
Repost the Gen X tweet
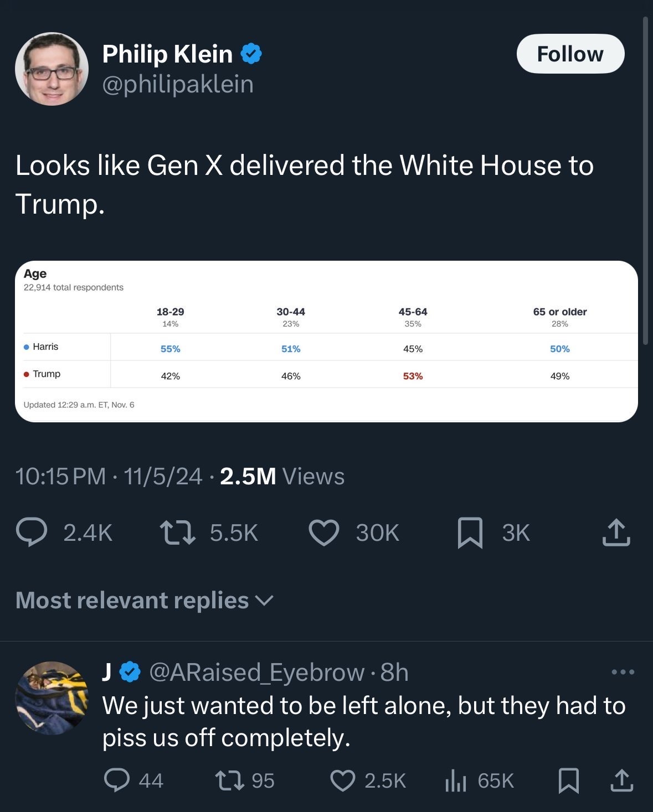click(x=178, y=532)
